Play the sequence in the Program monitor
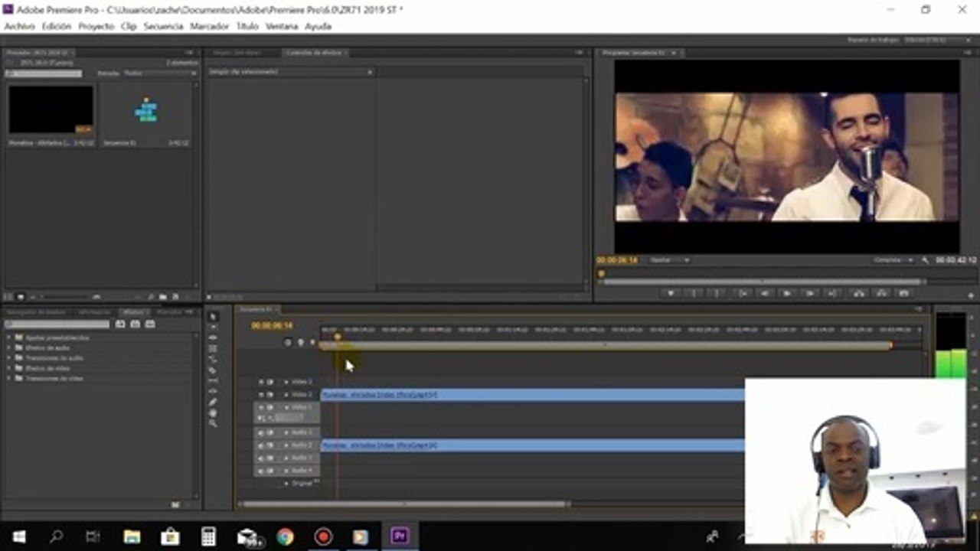The image size is (980, 551). pyautogui.click(x=787, y=293)
